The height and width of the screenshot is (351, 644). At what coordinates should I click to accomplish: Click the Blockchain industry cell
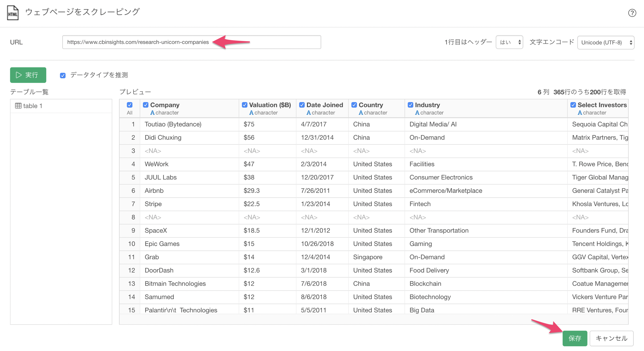click(486, 284)
